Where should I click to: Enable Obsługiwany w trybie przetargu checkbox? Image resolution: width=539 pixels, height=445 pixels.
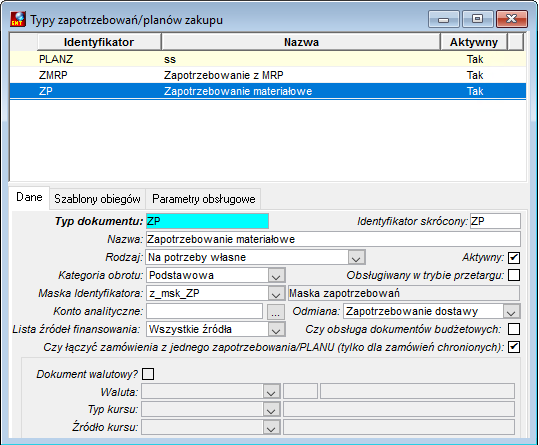click(x=514, y=275)
